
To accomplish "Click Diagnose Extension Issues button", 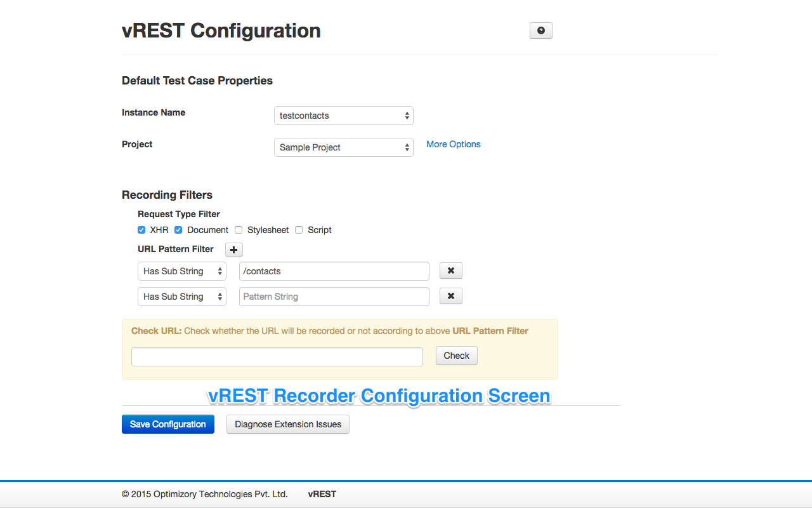I will [288, 424].
